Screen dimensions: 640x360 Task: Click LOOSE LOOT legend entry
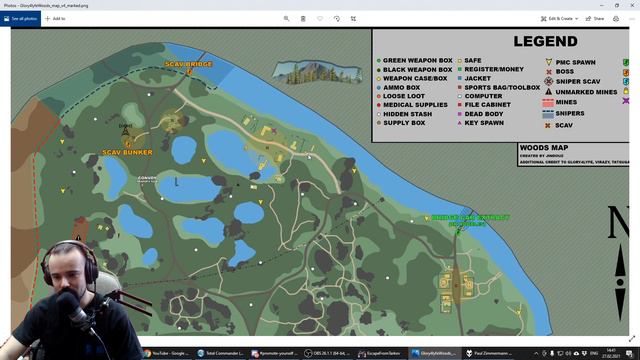click(x=400, y=96)
